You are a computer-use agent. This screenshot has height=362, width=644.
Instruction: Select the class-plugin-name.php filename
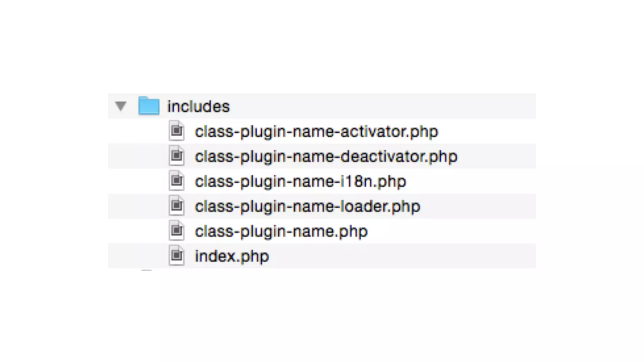[x=281, y=232]
